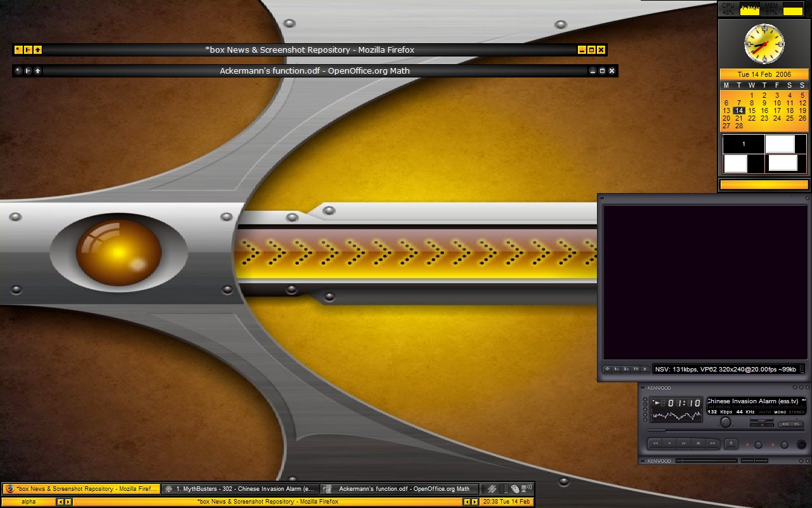This screenshot has height=508, width=812.
Task: Click the CPU usage monitor graph
Action: (750, 9)
